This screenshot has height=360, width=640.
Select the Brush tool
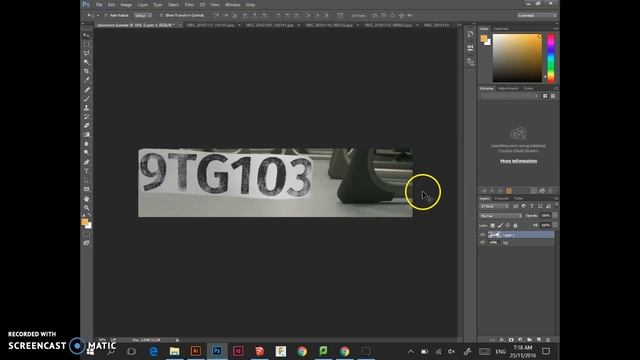point(87,99)
